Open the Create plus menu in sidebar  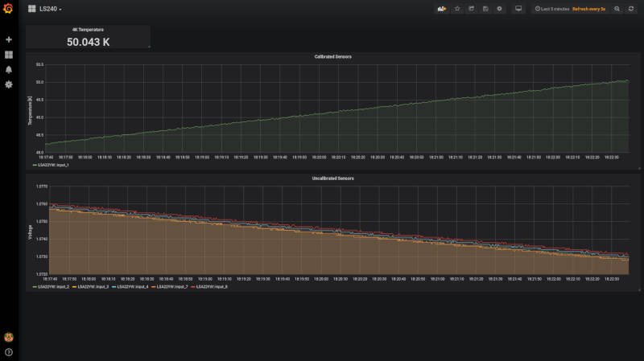(x=9, y=39)
